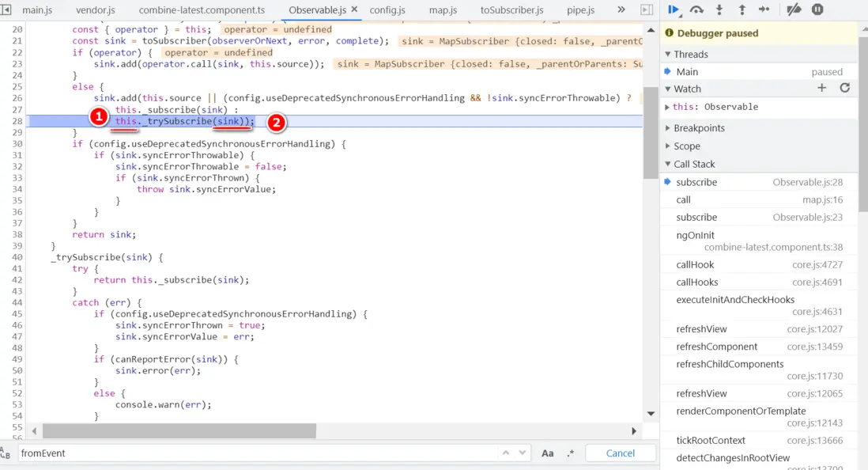Switch to the pipe.js tab
Image resolution: width=868 pixels, height=470 pixels.
[580, 10]
